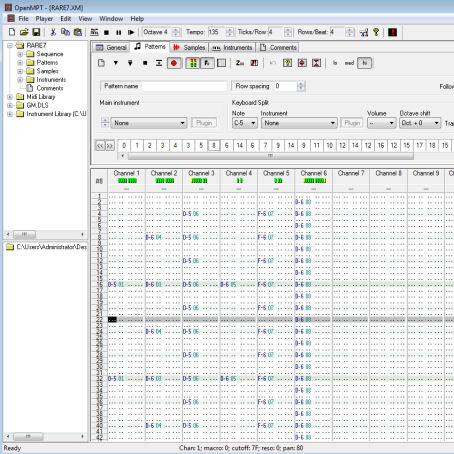Open the Edit menu
This screenshot has width=454, height=454.
pyautogui.click(x=66, y=19)
